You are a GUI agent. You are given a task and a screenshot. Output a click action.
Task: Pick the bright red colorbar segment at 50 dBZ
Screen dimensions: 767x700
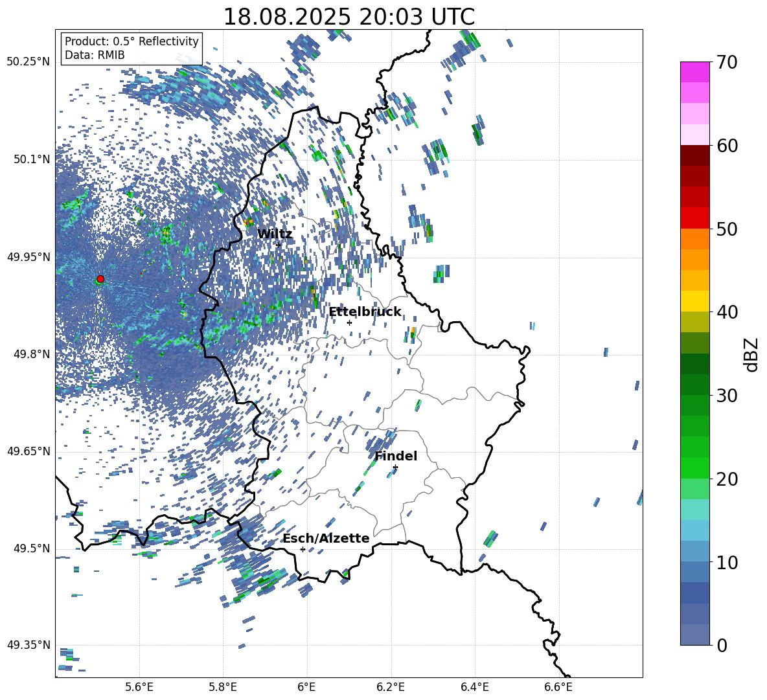[x=695, y=218]
